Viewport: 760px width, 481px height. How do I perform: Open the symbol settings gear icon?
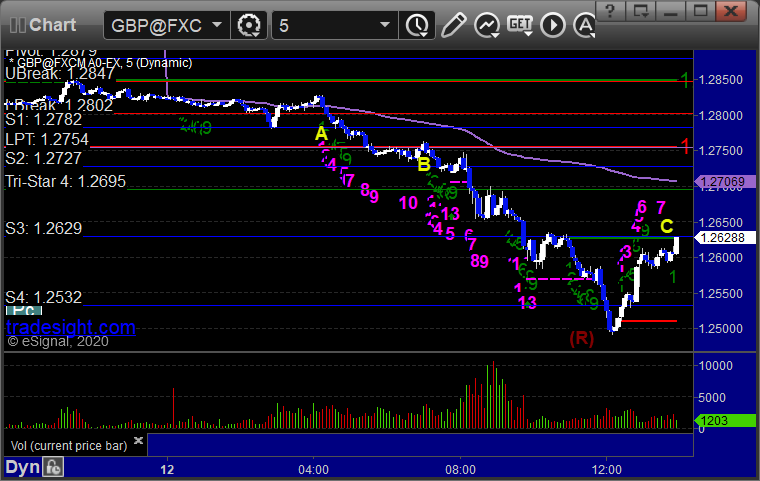(249, 25)
